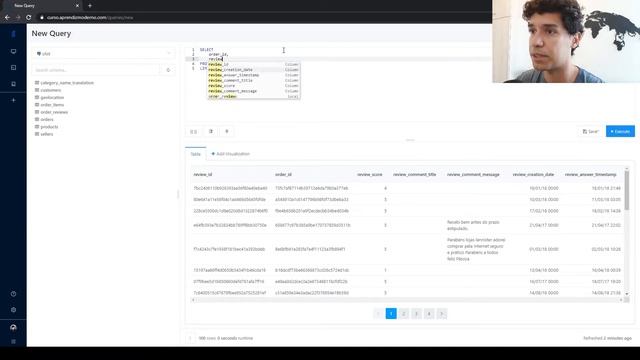
Task: Click the results table vertical scrollbar
Action: (x=627, y=190)
